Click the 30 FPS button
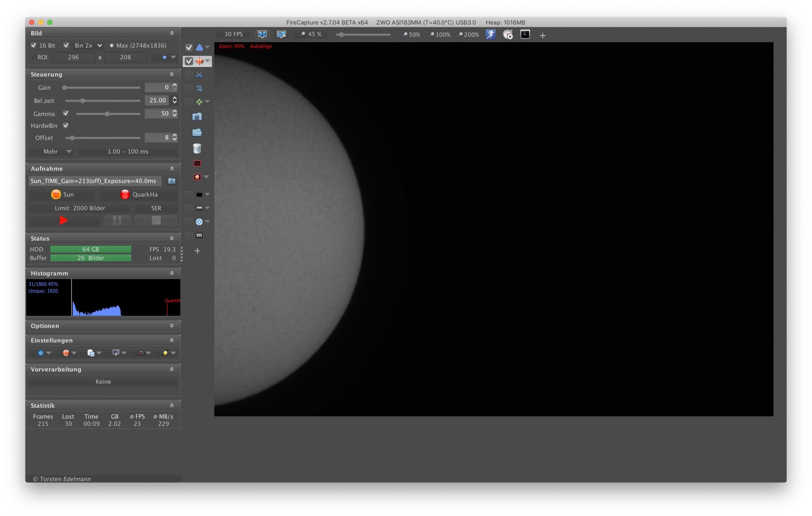 [x=233, y=34]
